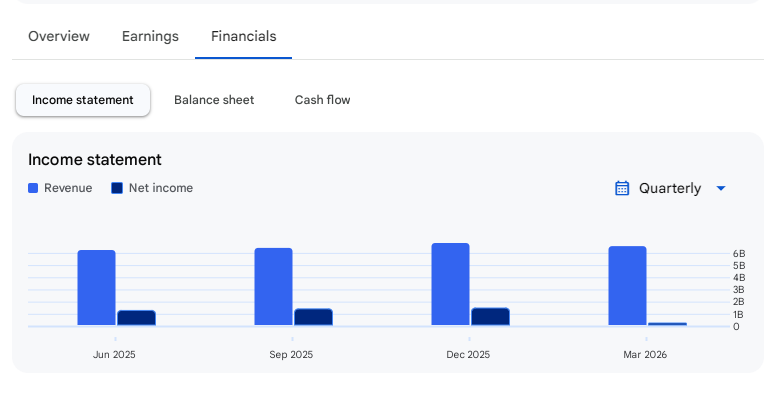Click the calendar icon beside Quarterly
This screenshot has width=783, height=393.
click(x=622, y=188)
